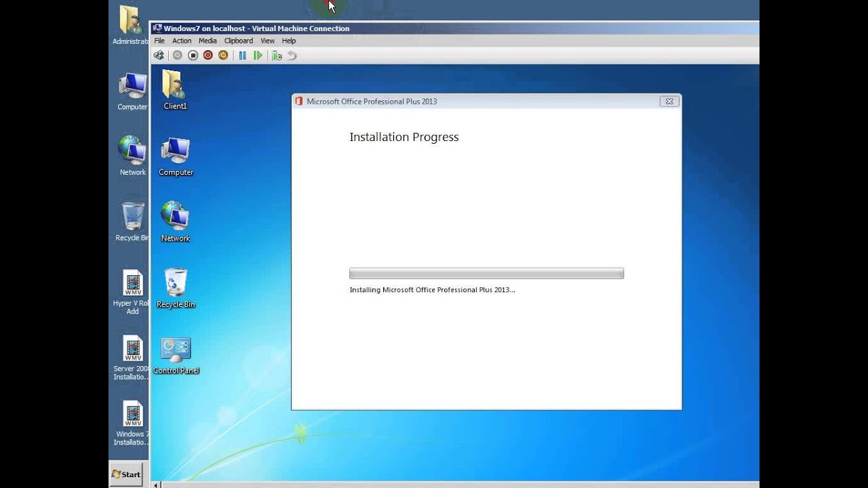Select the Recycle Bin inside the VM desktop
868x488 pixels.
tap(176, 288)
